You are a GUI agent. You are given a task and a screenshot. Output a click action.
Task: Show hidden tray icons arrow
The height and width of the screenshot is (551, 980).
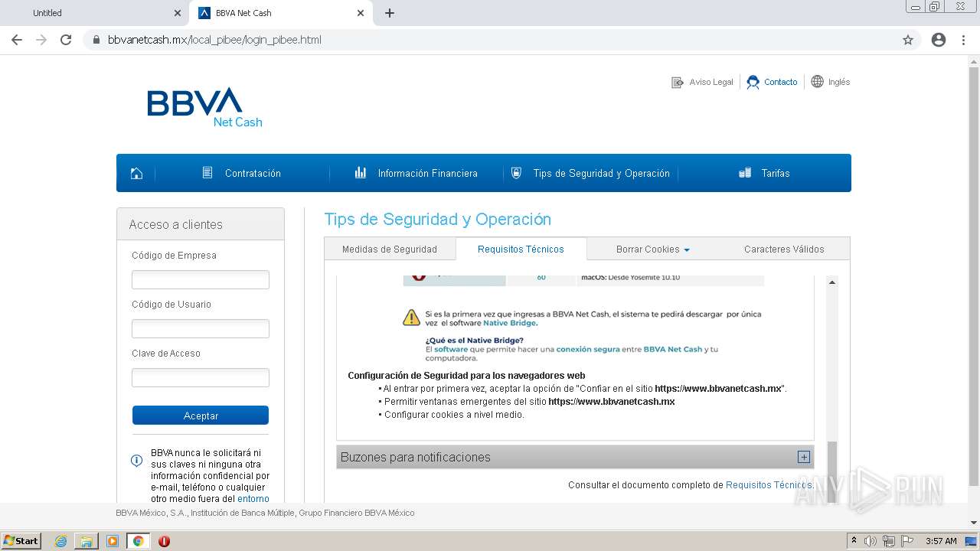tap(854, 541)
